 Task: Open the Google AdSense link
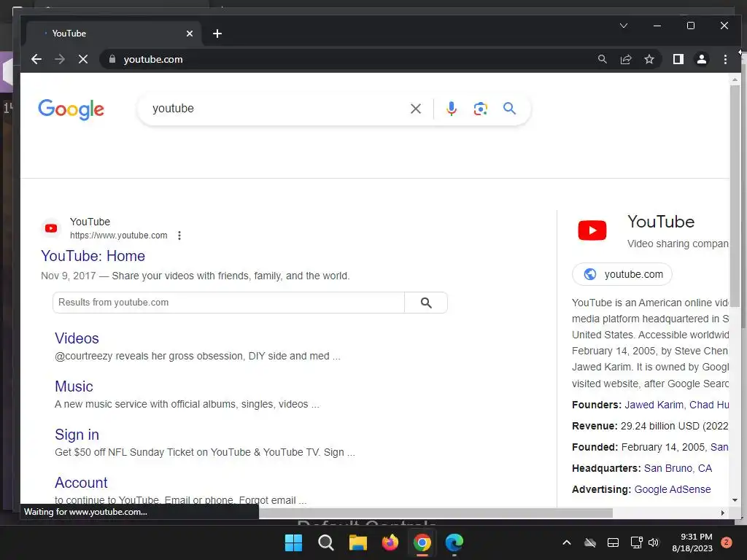[x=672, y=489]
